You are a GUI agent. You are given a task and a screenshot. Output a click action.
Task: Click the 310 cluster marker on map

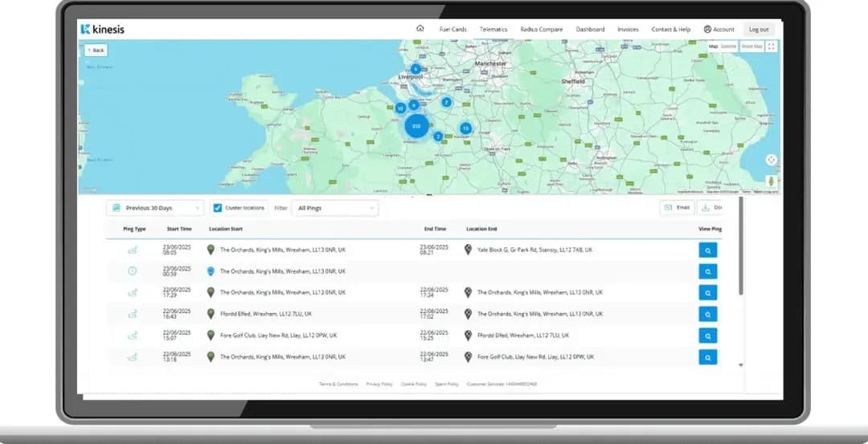pyautogui.click(x=416, y=126)
